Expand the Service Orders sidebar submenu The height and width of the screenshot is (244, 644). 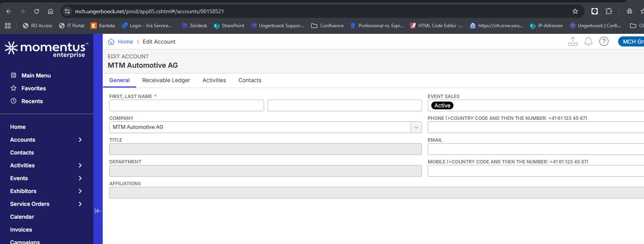click(x=80, y=204)
